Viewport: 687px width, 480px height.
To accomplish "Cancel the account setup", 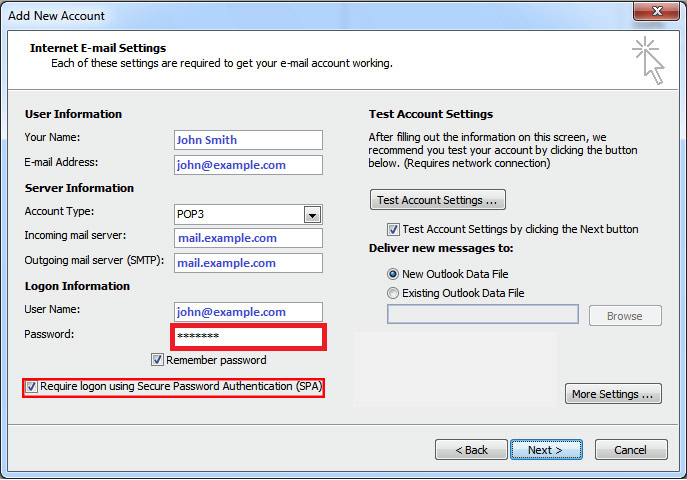I will [x=631, y=450].
